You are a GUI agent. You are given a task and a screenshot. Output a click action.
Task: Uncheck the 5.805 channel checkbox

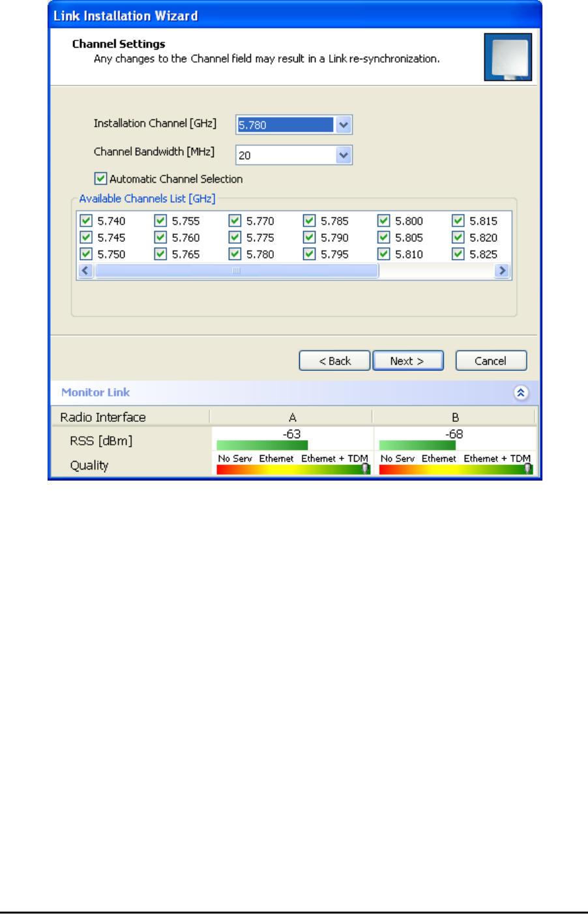click(x=383, y=237)
